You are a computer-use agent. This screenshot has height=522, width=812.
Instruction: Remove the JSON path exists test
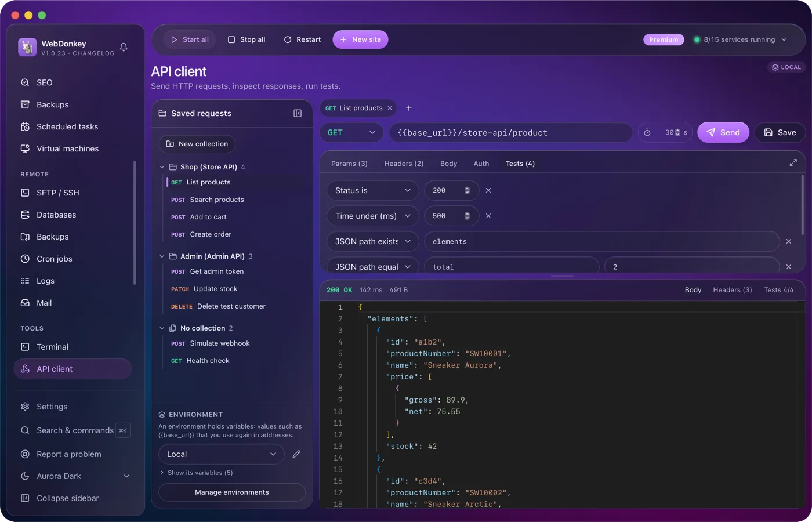point(788,241)
